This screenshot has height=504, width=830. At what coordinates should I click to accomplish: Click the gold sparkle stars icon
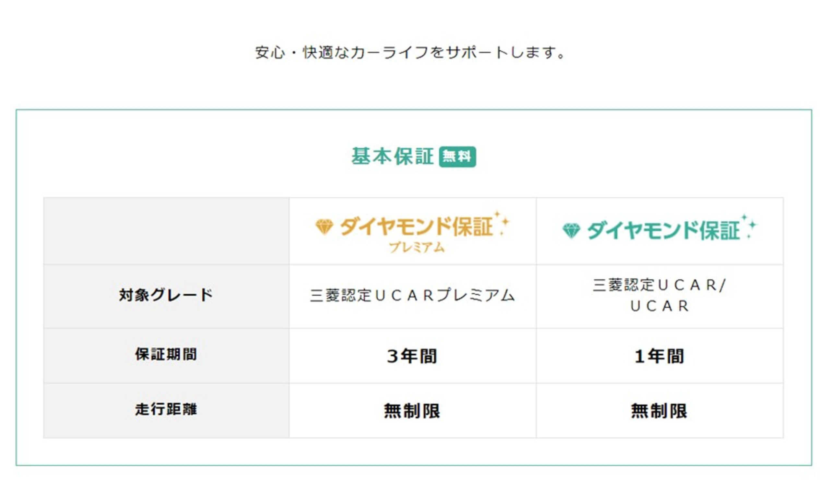(502, 223)
